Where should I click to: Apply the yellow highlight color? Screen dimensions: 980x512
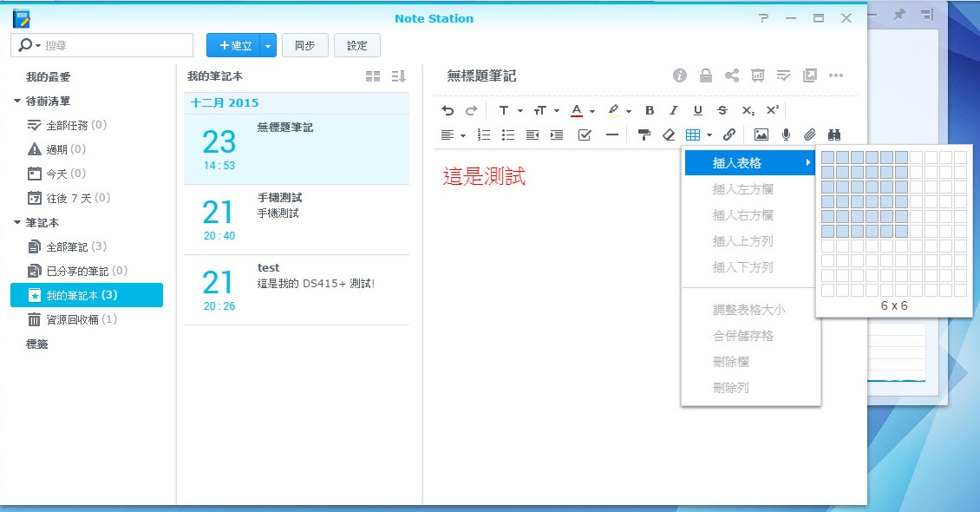click(613, 111)
